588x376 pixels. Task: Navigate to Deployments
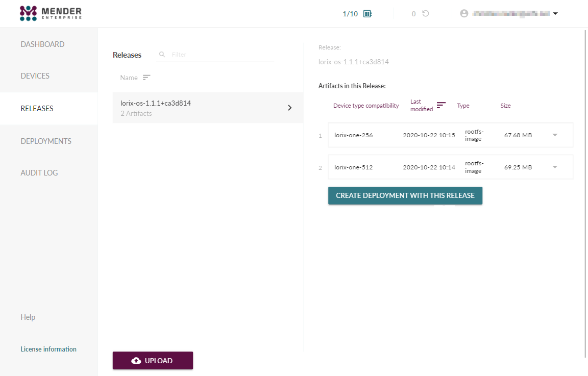point(46,141)
